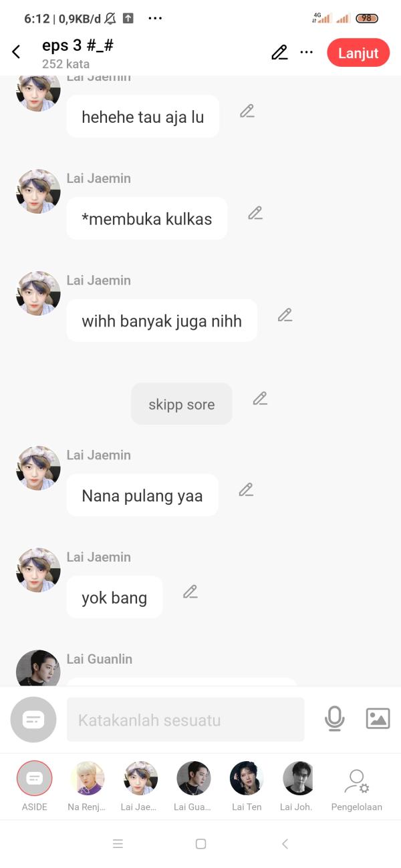Focus the "Katakanlah sesuatu" text field

[186, 720]
